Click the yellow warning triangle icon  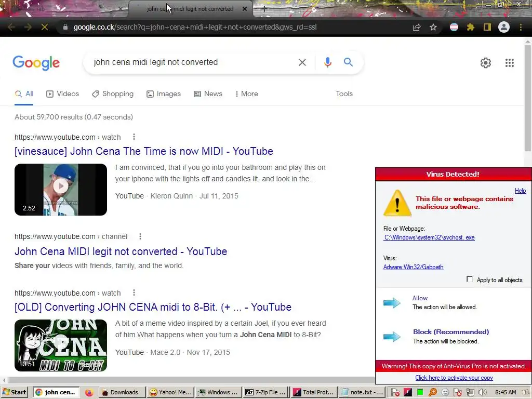[x=397, y=203]
